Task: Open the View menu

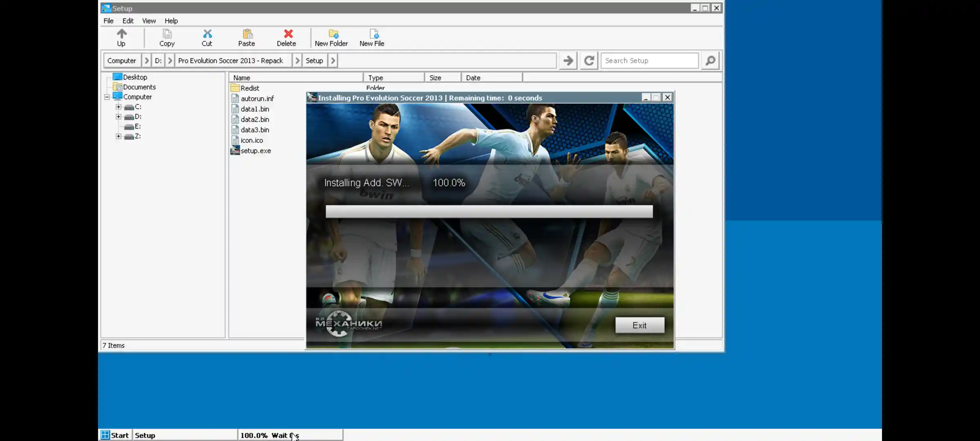Action: pyautogui.click(x=149, y=21)
